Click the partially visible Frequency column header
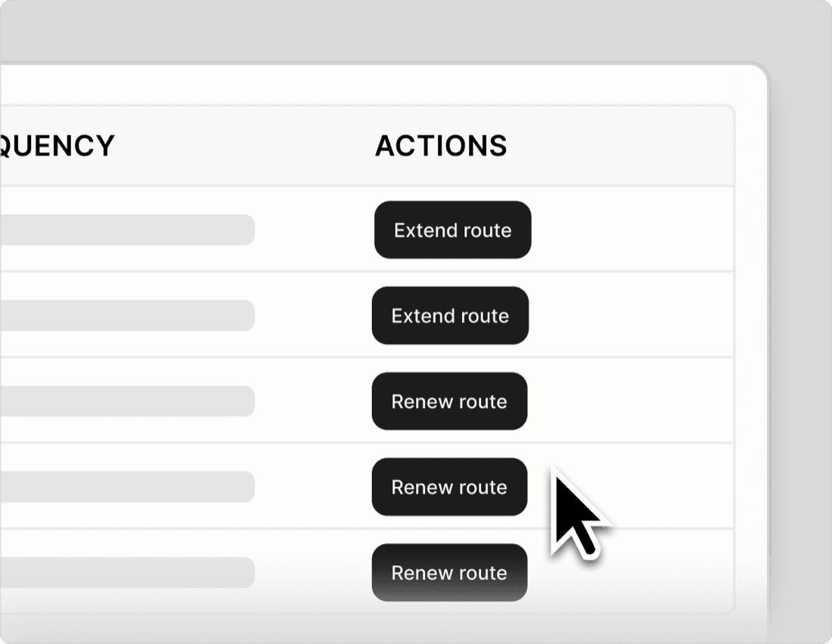 pyautogui.click(x=57, y=146)
